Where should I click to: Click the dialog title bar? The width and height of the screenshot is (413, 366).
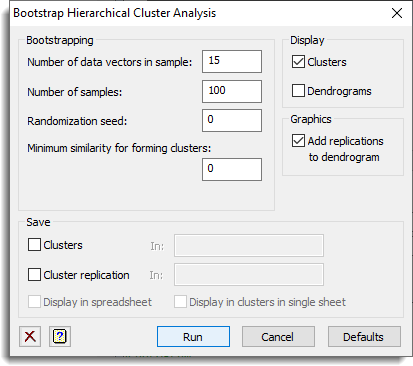200,13
